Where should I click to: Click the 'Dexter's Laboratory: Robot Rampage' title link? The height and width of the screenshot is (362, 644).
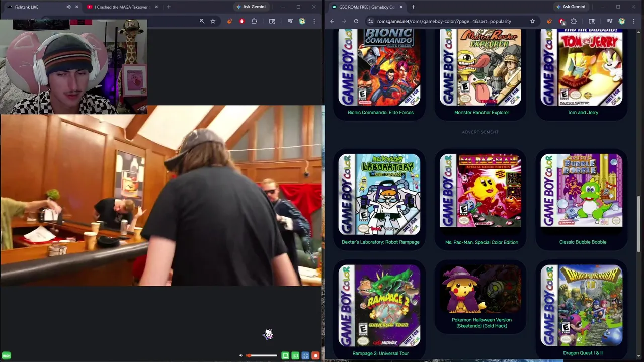(380, 242)
